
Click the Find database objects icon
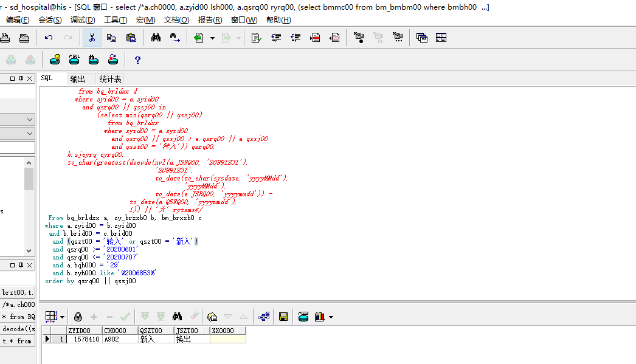(x=94, y=60)
